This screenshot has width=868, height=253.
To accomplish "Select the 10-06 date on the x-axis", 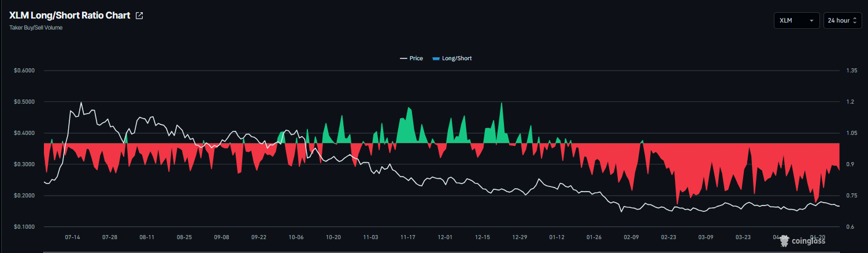I will pos(296,237).
